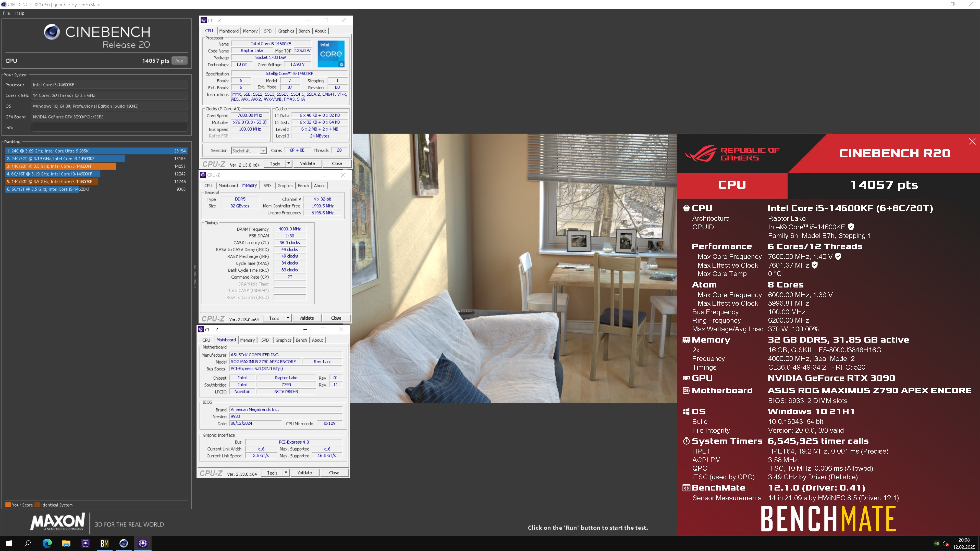Screen dimensions: 980x551
Task: Open Graphics tab in Memory CPU-Z window
Action: [x=285, y=185]
